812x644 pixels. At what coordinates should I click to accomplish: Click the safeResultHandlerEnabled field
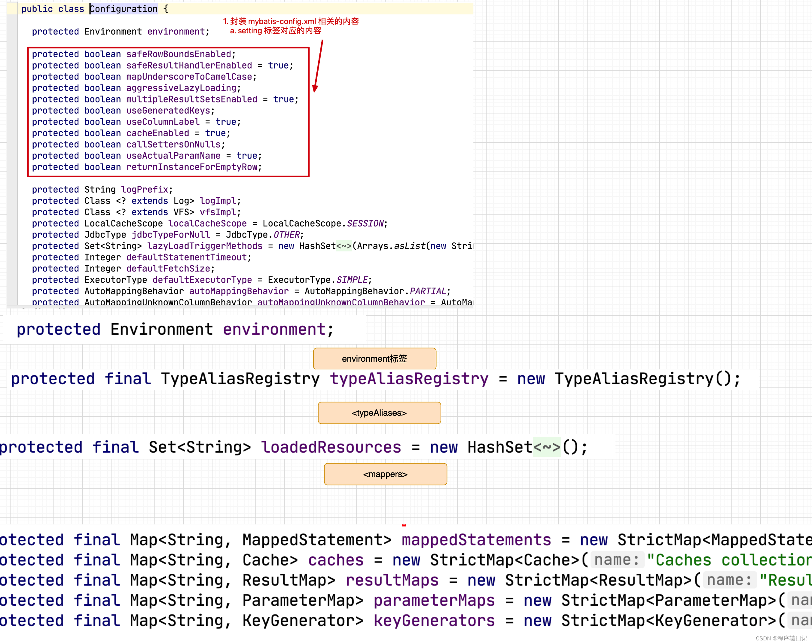189,65
